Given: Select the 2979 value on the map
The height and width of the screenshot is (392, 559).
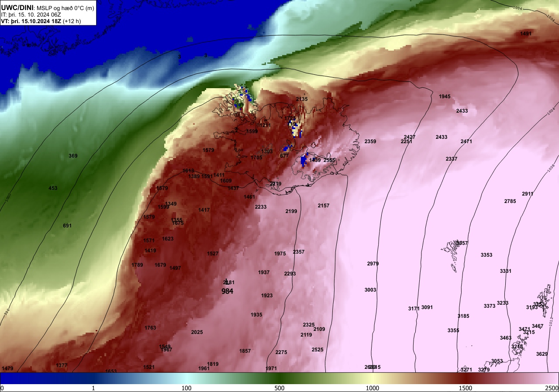Looking at the screenshot, I should pos(373,264).
